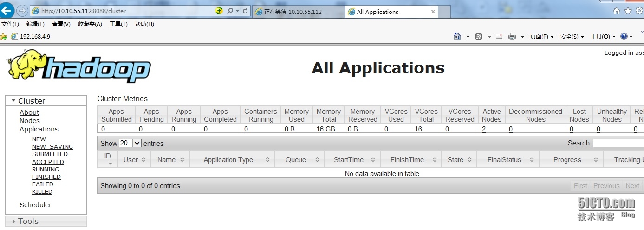
Task: Sort table by the FinishTime column
Action: click(x=411, y=159)
